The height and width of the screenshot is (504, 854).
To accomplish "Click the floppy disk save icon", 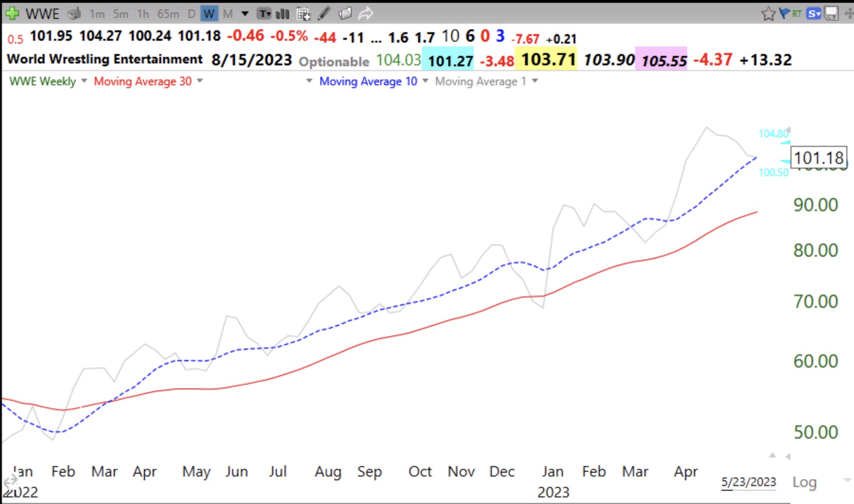I will [831, 14].
